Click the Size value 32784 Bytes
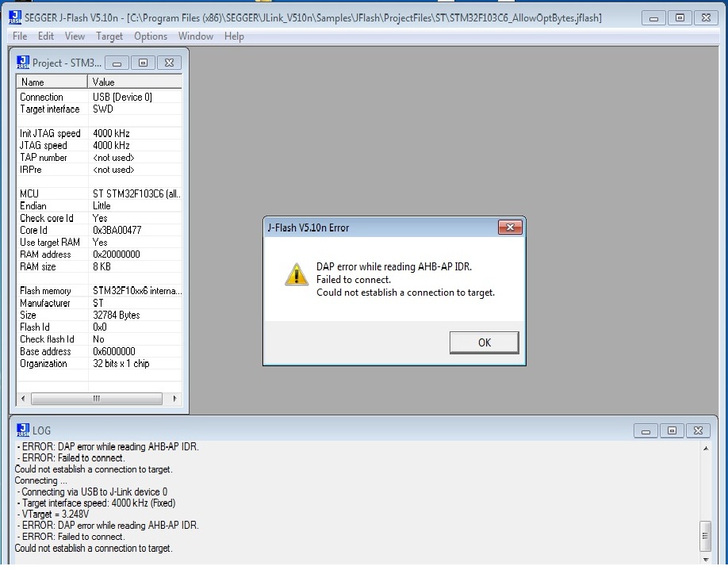The height and width of the screenshot is (570, 728). 116,315
